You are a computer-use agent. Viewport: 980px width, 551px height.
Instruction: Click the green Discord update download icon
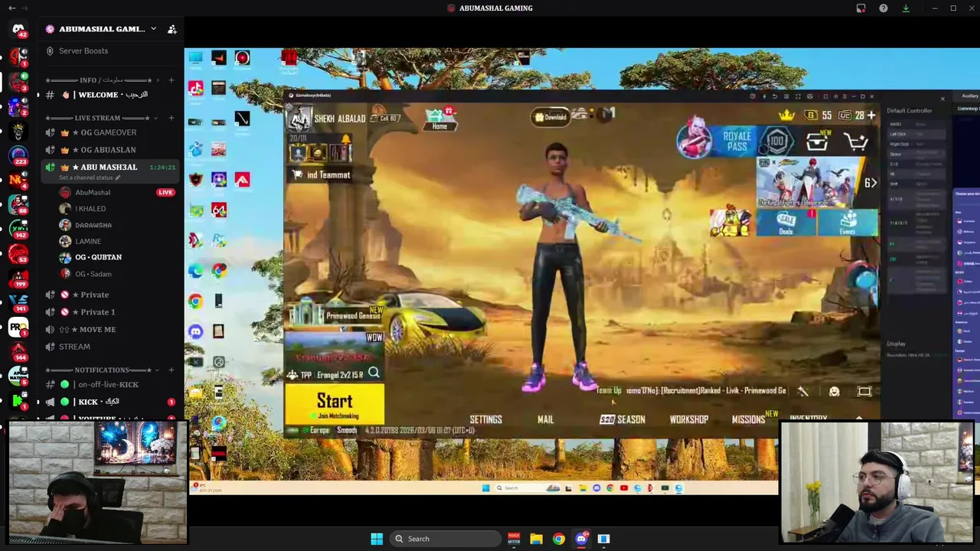(x=906, y=8)
